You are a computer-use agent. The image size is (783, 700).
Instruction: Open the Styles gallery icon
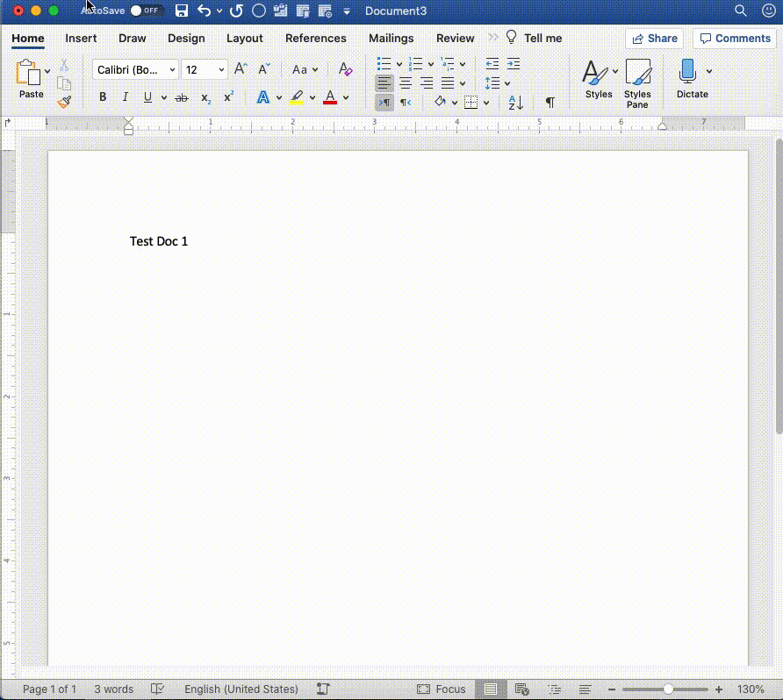(x=594, y=72)
